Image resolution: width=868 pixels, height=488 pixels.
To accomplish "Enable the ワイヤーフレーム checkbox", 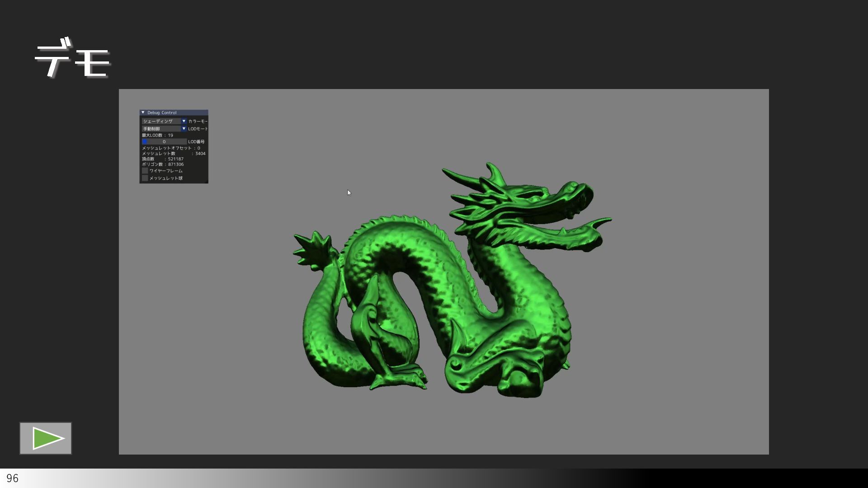I will 145,171.
